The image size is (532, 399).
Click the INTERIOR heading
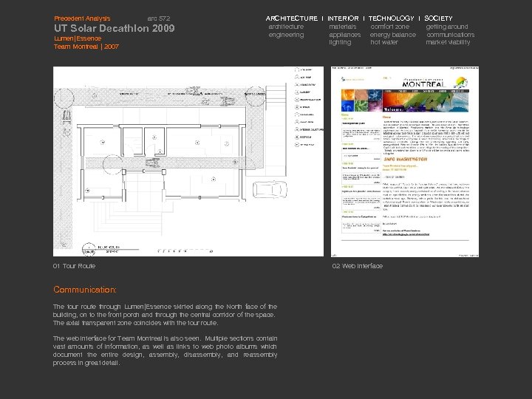pyautogui.click(x=343, y=18)
